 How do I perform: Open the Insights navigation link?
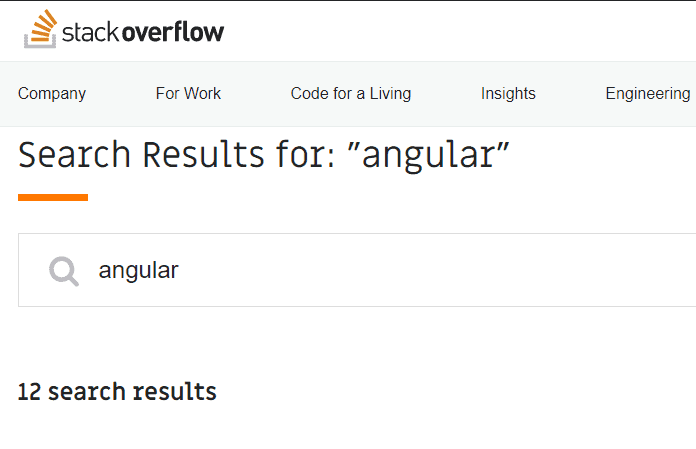(508, 94)
